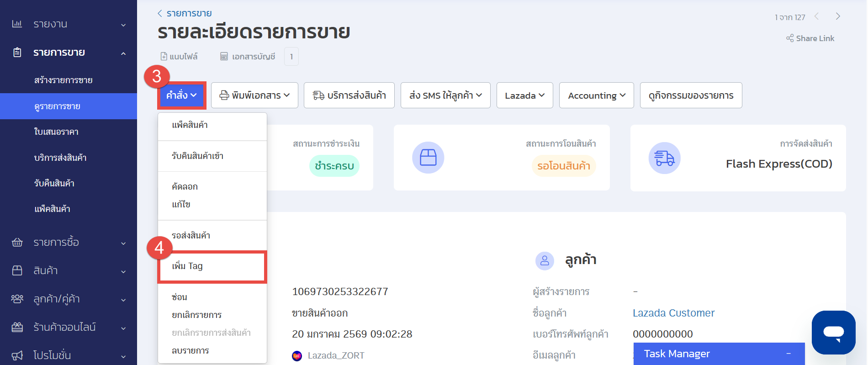The width and height of the screenshot is (868, 365).
Task: Open the พิมพ์เอกสาร dropdown
Action: (254, 95)
